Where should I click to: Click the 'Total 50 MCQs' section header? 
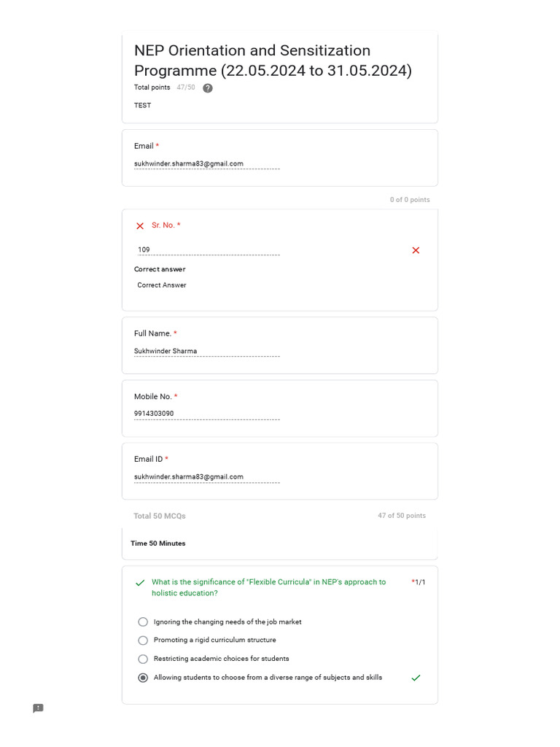160,516
